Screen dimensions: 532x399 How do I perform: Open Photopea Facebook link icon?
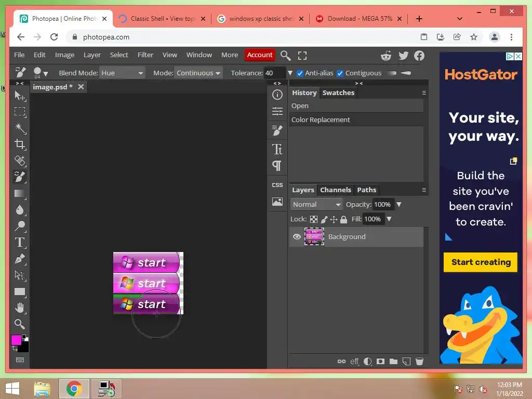[x=419, y=56]
